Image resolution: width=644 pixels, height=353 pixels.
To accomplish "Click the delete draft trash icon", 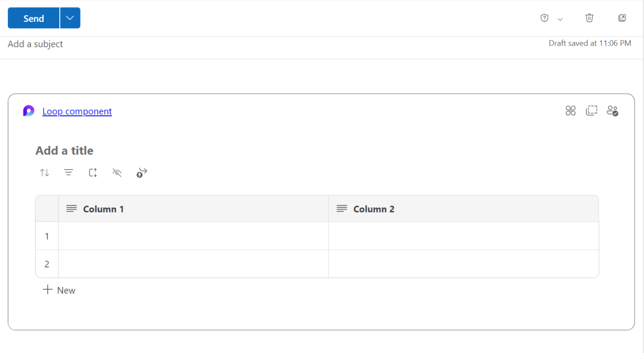I will coord(589,18).
